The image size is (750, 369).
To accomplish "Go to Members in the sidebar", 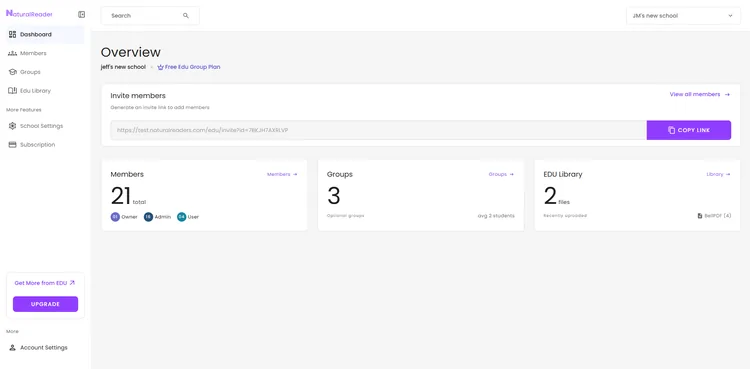I will coord(45,53).
